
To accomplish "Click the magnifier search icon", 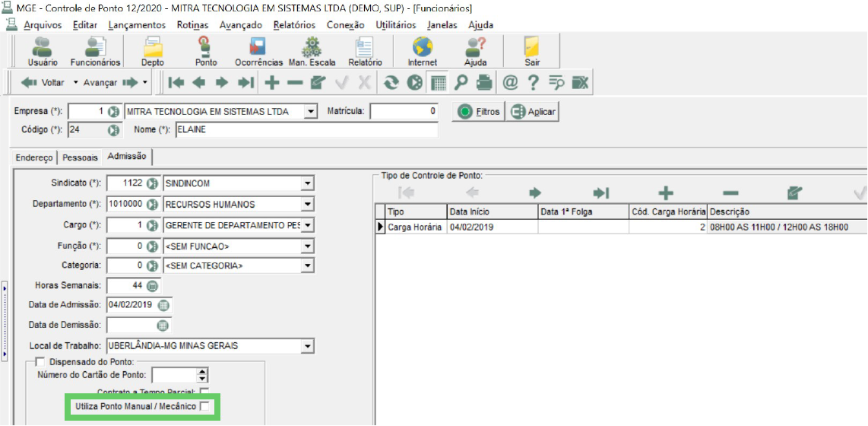I will pos(461,83).
